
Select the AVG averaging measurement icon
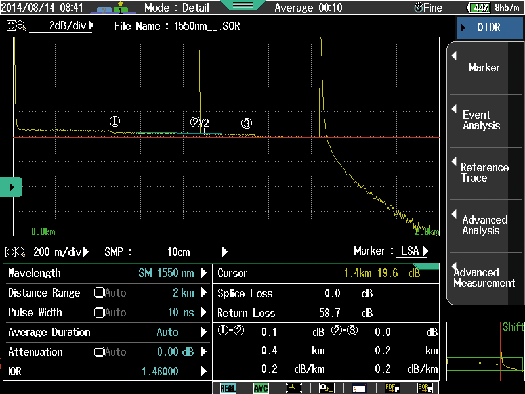(x=260, y=388)
